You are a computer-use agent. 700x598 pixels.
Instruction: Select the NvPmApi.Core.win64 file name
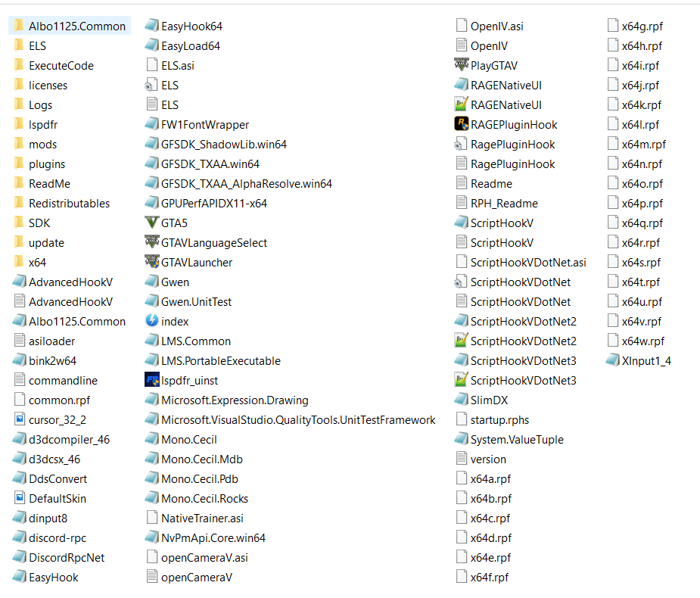coord(213,537)
